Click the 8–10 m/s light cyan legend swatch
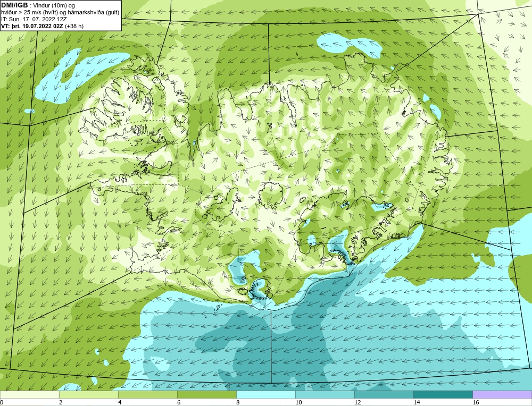The width and height of the screenshot is (532, 406). click(x=265, y=394)
